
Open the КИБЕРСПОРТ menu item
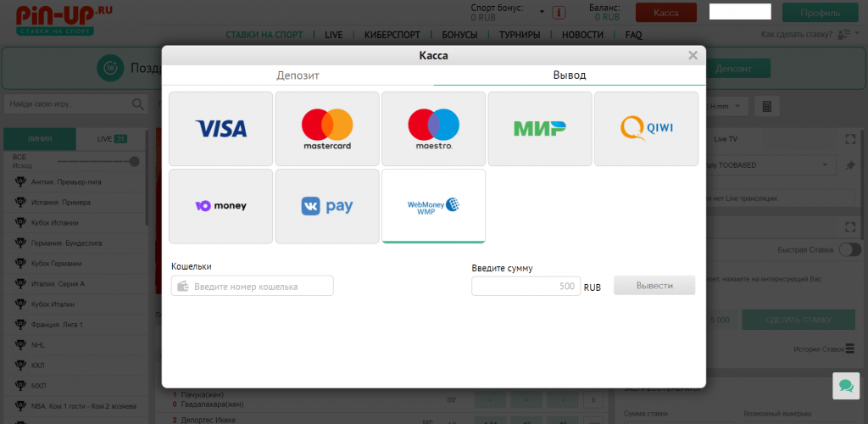(x=392, y=35)
